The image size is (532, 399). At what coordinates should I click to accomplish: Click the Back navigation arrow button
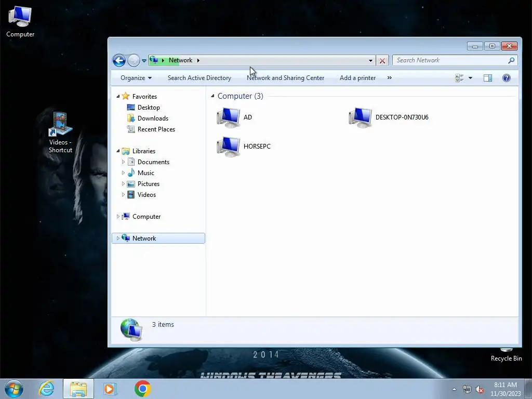(119, 60)
